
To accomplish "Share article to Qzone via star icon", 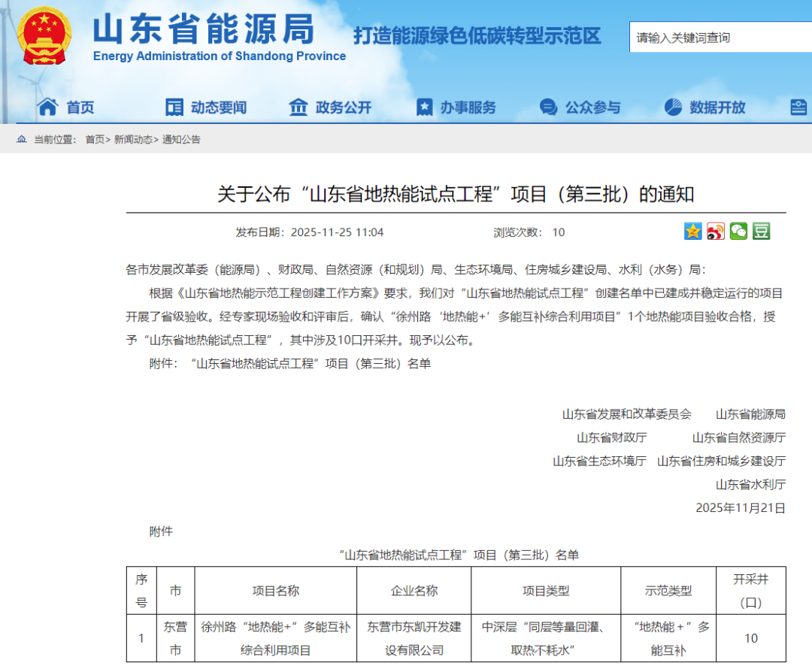I will (x=692, y=232).
